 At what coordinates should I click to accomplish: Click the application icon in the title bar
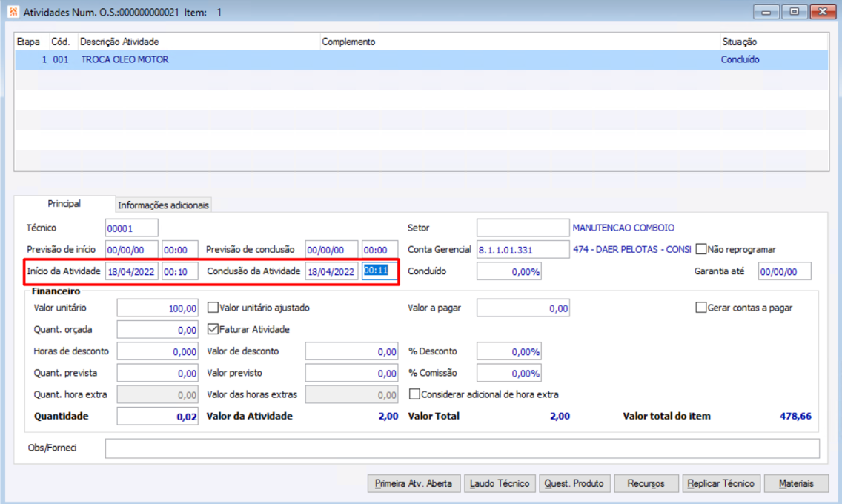click(x=13, y=11)
